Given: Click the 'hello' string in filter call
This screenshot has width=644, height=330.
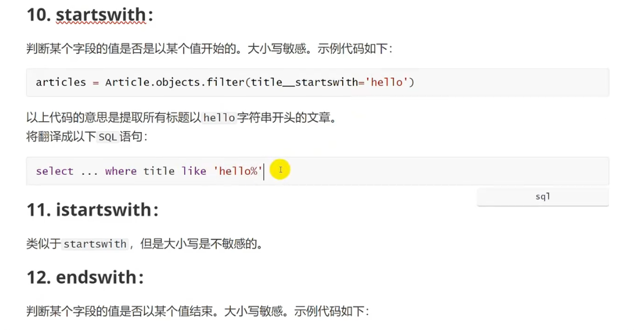Looking at the screenshot, I should click(386, 82).
